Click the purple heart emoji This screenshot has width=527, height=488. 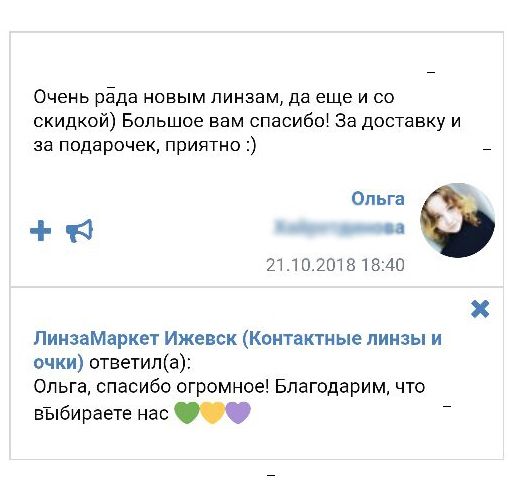[x=238, y=413]
